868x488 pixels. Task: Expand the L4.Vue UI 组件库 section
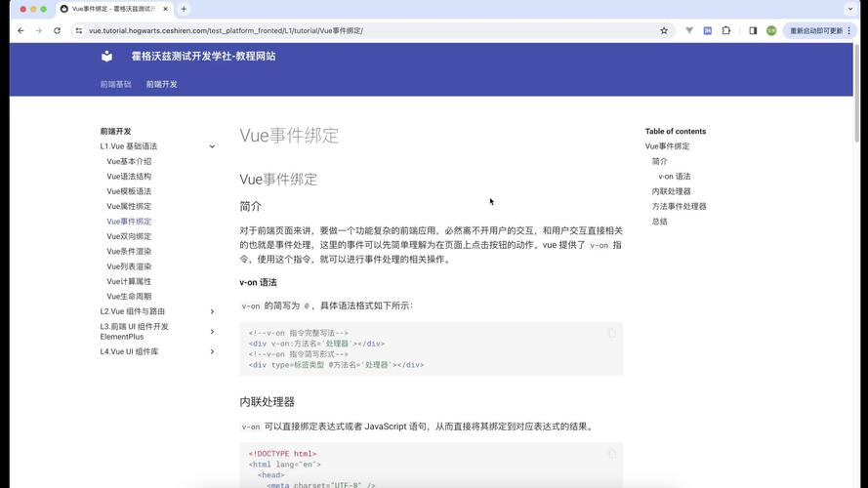[212, 351]
